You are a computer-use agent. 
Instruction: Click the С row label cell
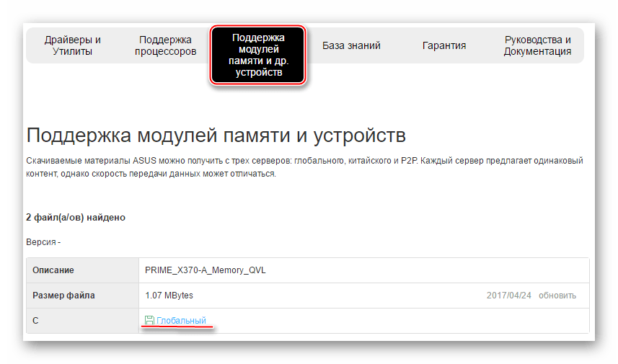point(36,321)
